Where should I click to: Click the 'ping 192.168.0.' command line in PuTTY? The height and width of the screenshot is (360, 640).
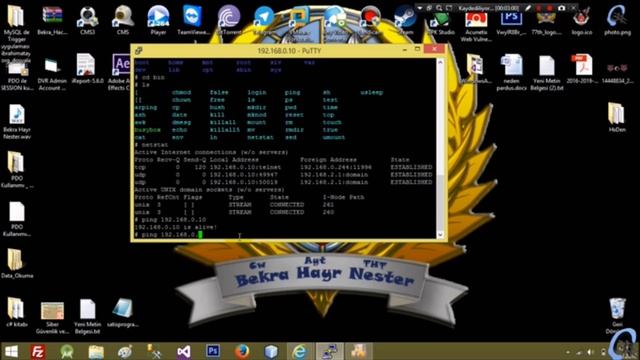[169, 234]
